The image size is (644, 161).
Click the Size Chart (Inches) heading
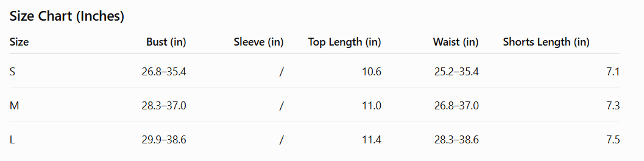[x=67, y=16]
